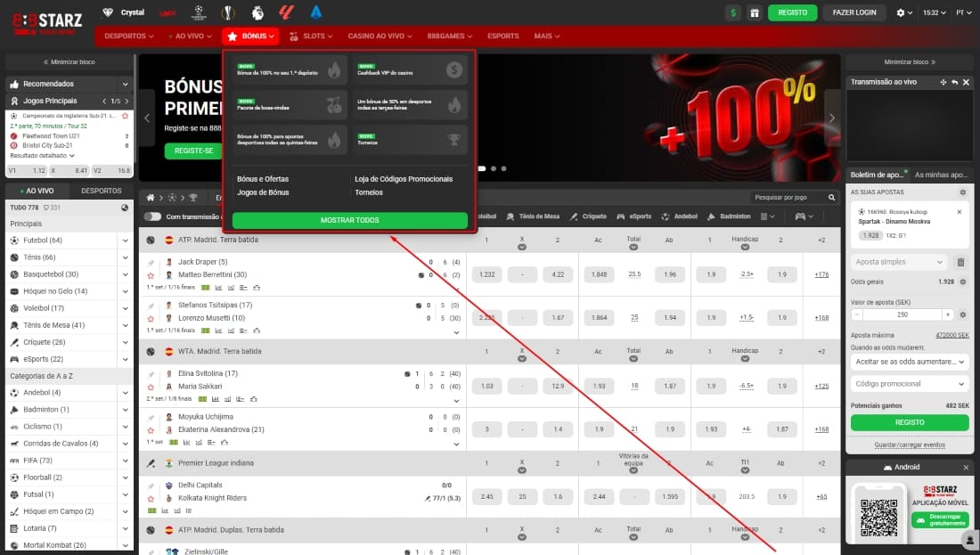Screen dimensions: 980x555
Task: Open settings gear dropdown in header
Action: pos(903,12)
